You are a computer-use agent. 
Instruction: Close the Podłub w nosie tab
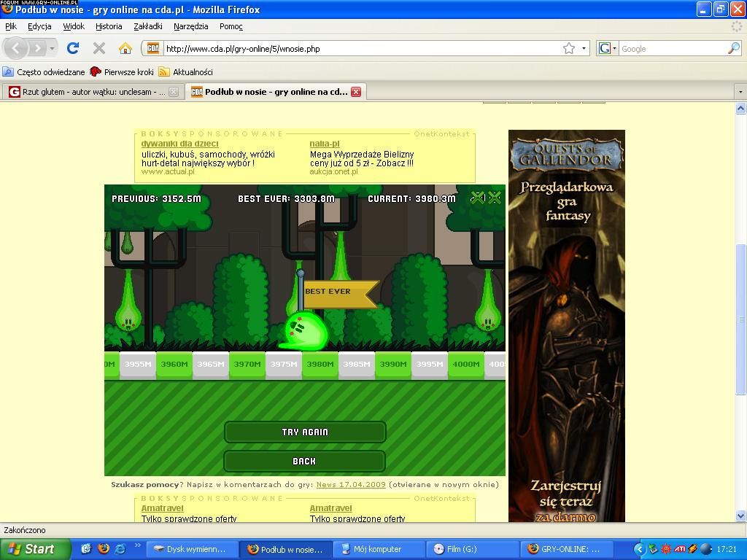[x=356, y=91]
